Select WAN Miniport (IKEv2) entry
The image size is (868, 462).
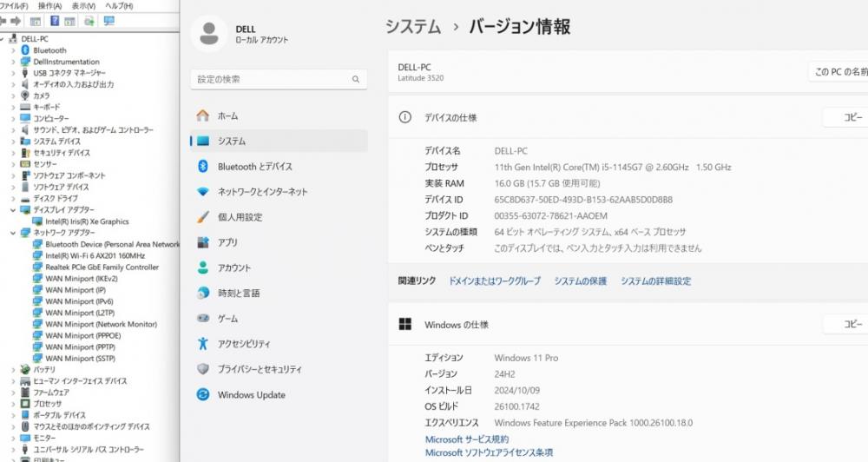[82, 279]
